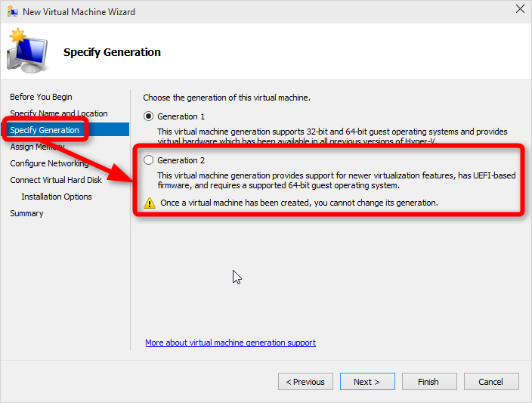532x403 pixels.
Task: Select the Specify Generation step
Action: click(x=44, y=130)
